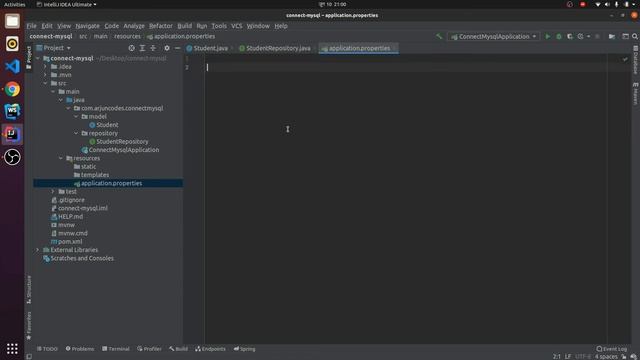Start debugging with the bug icon

[559, 36]
